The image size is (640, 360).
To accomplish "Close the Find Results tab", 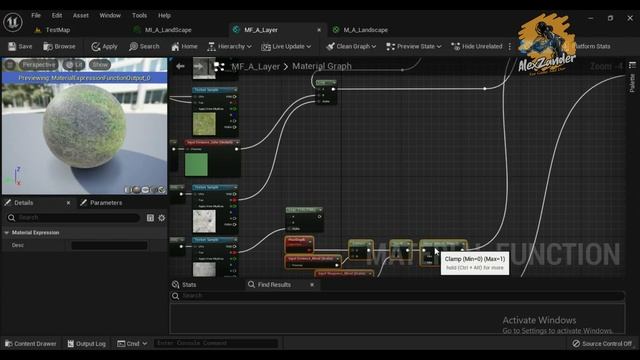I will tap(312, 284).
